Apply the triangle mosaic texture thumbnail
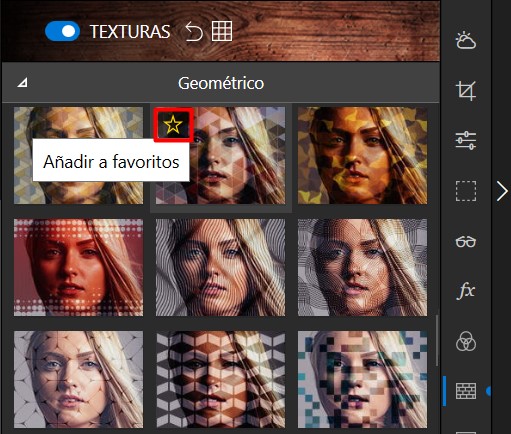Screen dimensions: 511x434 tap(221, 155)
